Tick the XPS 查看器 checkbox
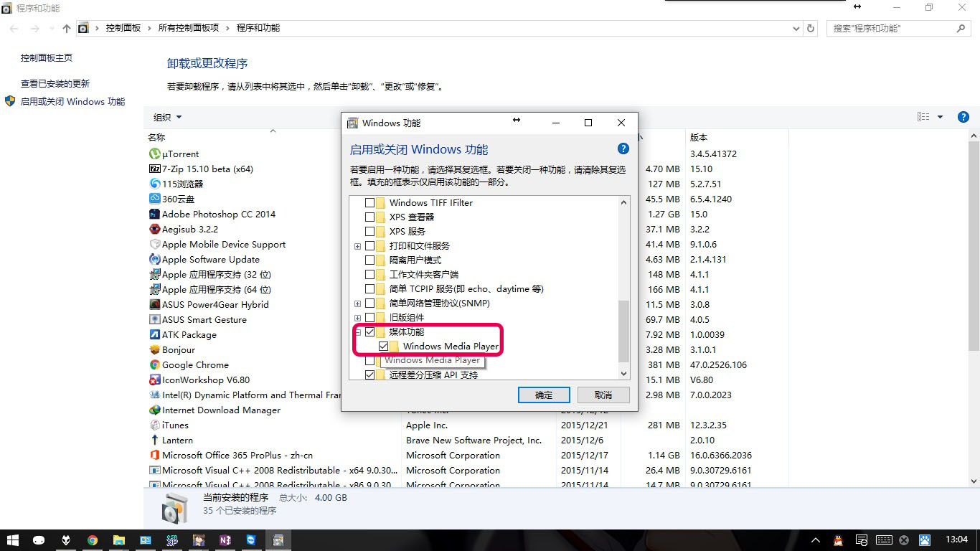Screen dimensions: 980x551 pos(369,217)
